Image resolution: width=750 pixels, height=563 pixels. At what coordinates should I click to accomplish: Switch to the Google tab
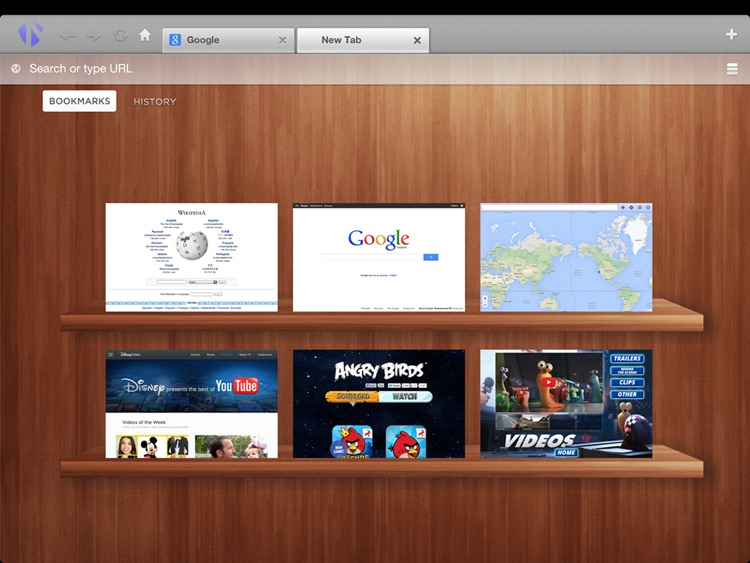tap(229, 40)
